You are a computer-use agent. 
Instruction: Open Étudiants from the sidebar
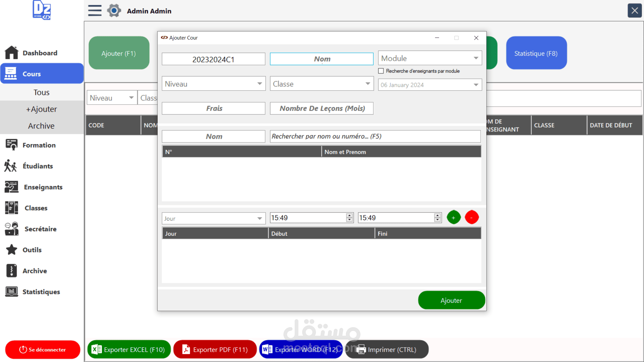[x=38, y=166]
